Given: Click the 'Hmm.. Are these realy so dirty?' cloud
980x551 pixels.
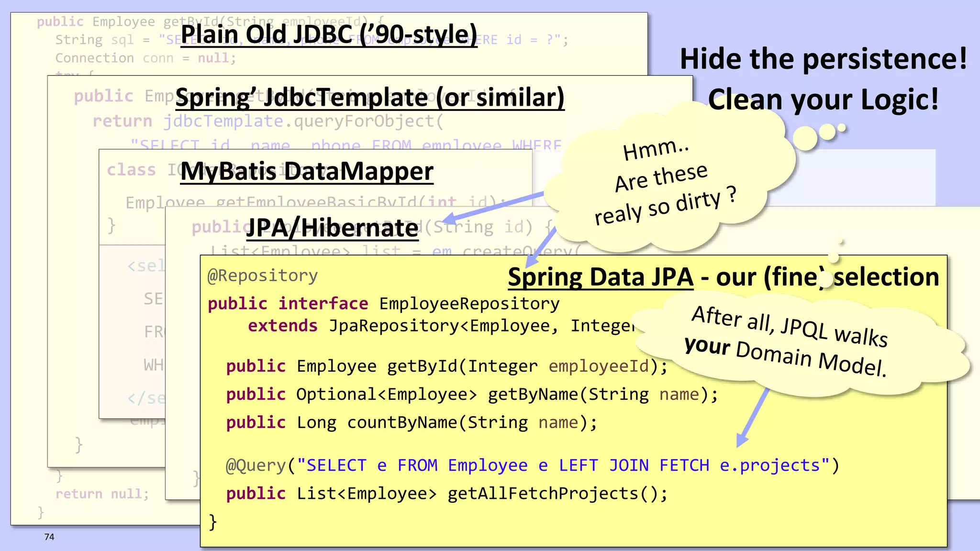Looking at the screenshot, I should coord(665,182).
